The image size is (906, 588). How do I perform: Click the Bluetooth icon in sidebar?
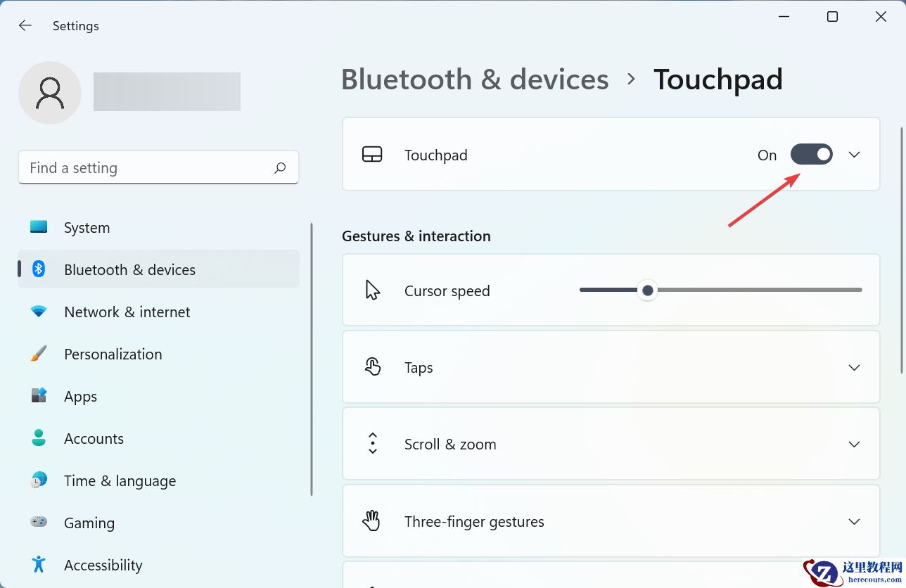(39, 269)
